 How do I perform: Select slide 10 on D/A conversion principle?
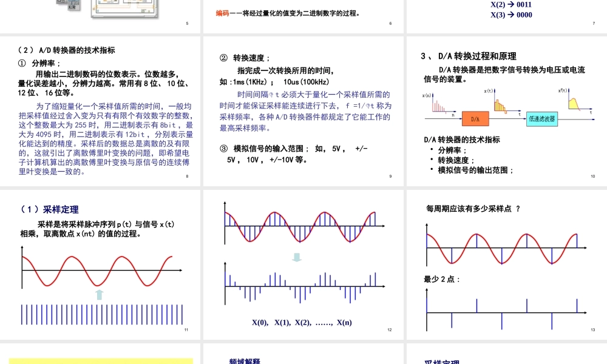coord(507,111)
